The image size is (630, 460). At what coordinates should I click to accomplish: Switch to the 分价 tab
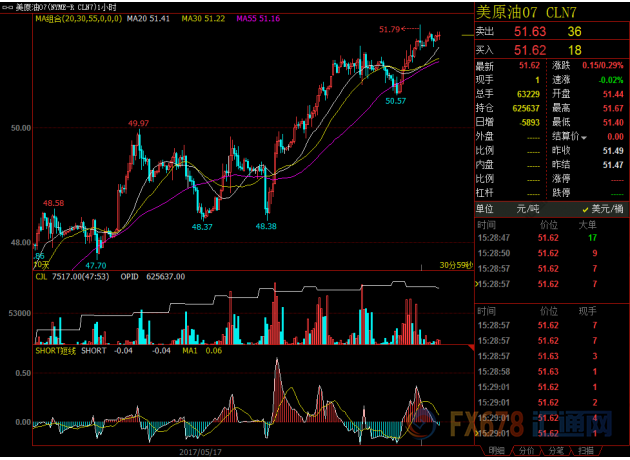tap(527, 451)
